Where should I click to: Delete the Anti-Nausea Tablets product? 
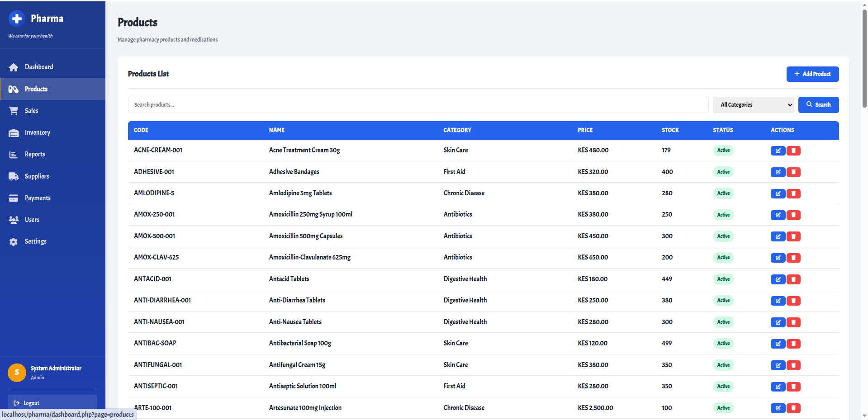[793, 322]
